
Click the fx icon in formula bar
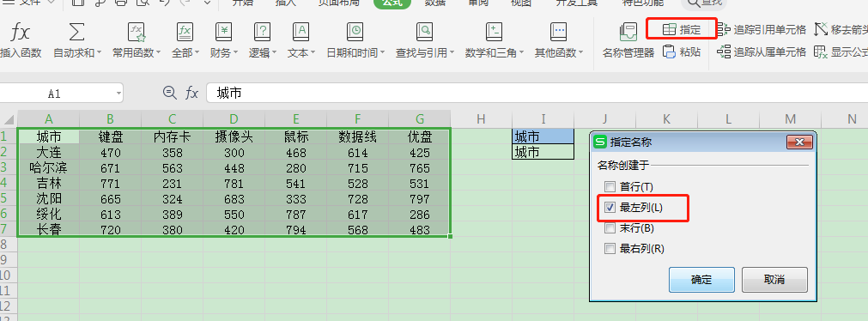[x=191, y=93]
